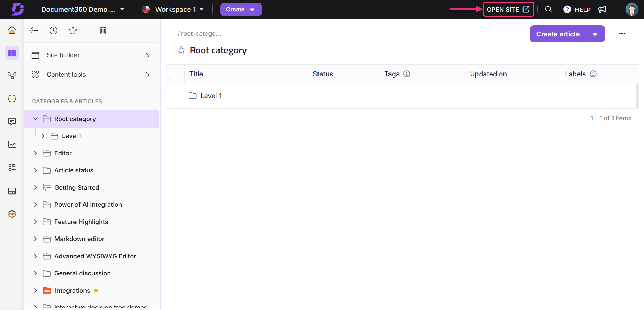This screenshot has height=310, width=644.
Task: Open the Home icon in the left sidebar
Action: point(12,30)
